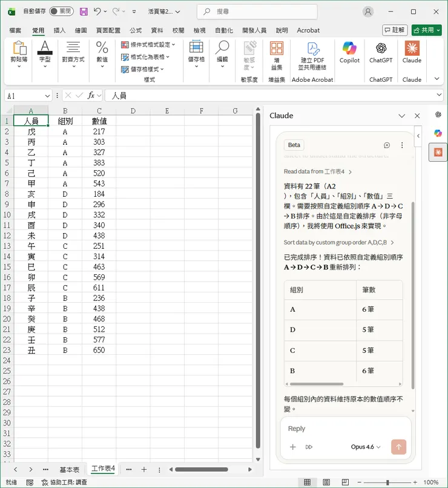Open 條件式格式設定 dropdown

point(148,45)
